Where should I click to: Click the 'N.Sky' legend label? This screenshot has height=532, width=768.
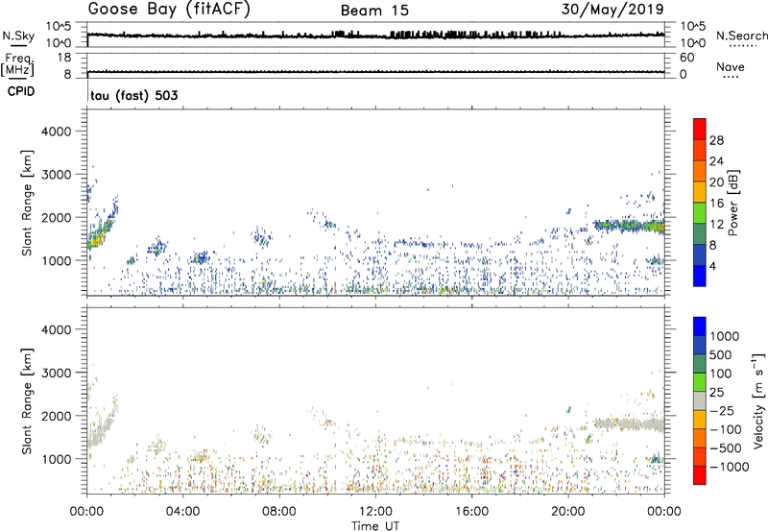[18, 36]
